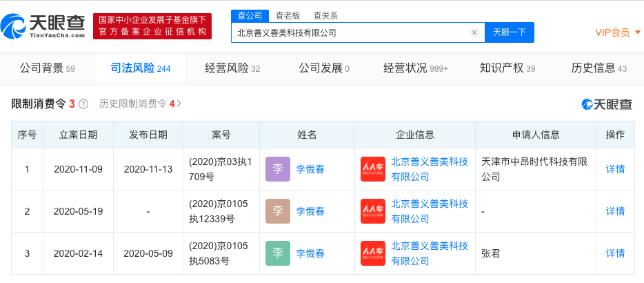Viewport: 644px width, 283px height.
Task: Open the 司法风险 tab
Action: click(x=141, y=68)
